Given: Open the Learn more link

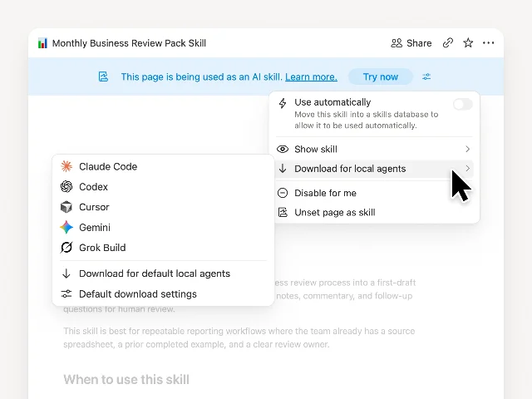Looking at the screenshot, I should 311,76.
